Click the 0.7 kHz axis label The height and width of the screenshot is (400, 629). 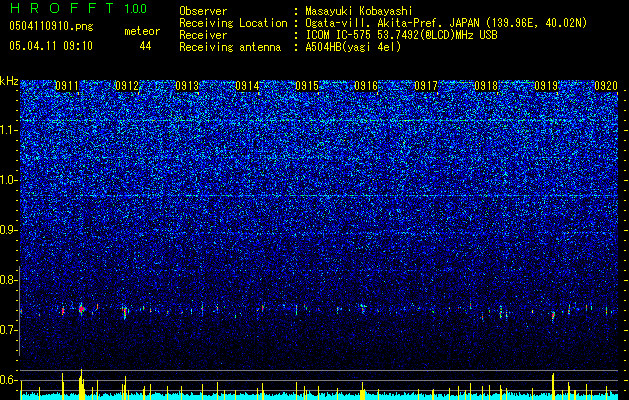8,330
